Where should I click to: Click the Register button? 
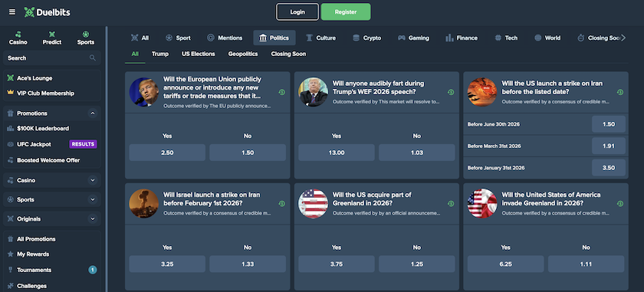(x=346, y=12)
